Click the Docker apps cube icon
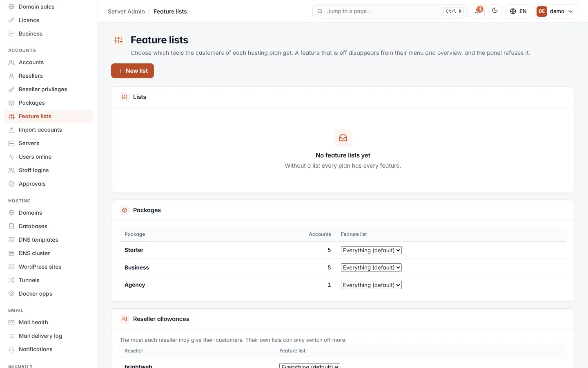The image size is (588, 368). tap(11, 294)
